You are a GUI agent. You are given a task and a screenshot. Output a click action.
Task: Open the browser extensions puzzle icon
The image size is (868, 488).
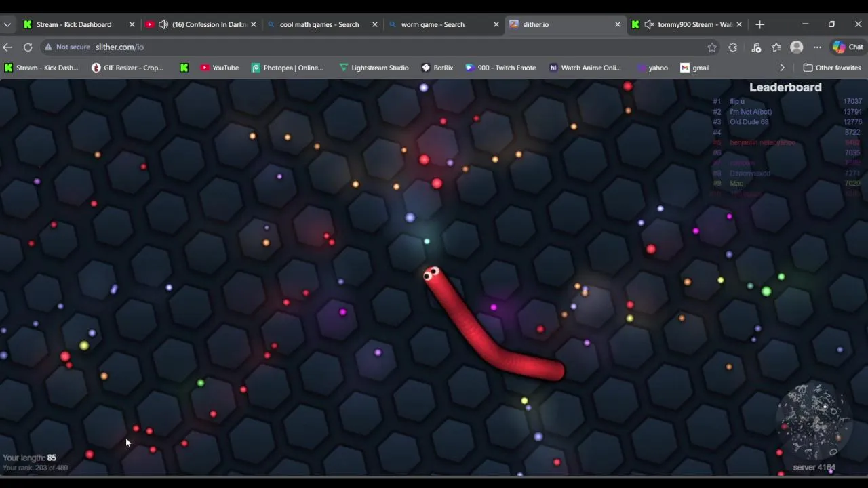pyautogui.click(x=733, y=47)
